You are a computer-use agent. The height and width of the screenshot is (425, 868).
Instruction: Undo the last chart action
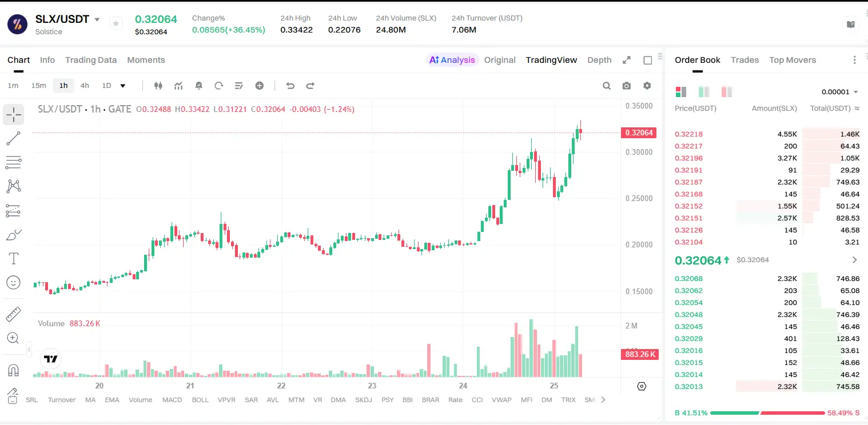pos(290,86)
